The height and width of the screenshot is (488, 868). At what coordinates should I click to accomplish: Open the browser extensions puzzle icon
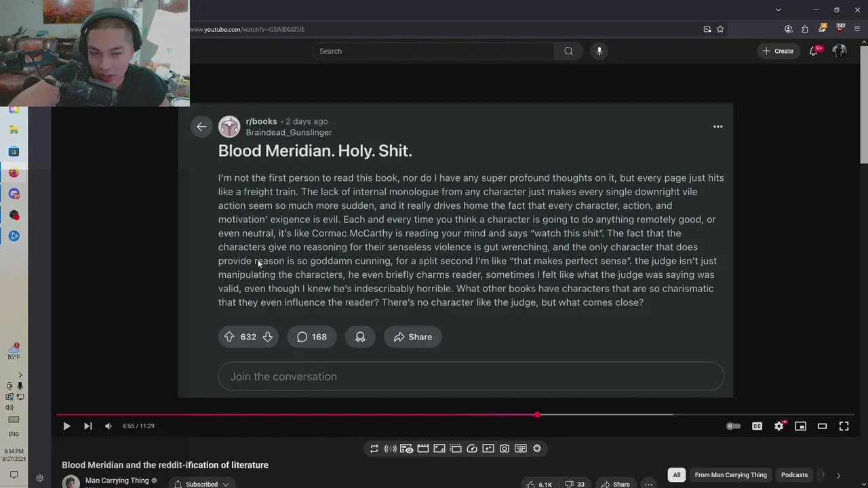[805, 29]
